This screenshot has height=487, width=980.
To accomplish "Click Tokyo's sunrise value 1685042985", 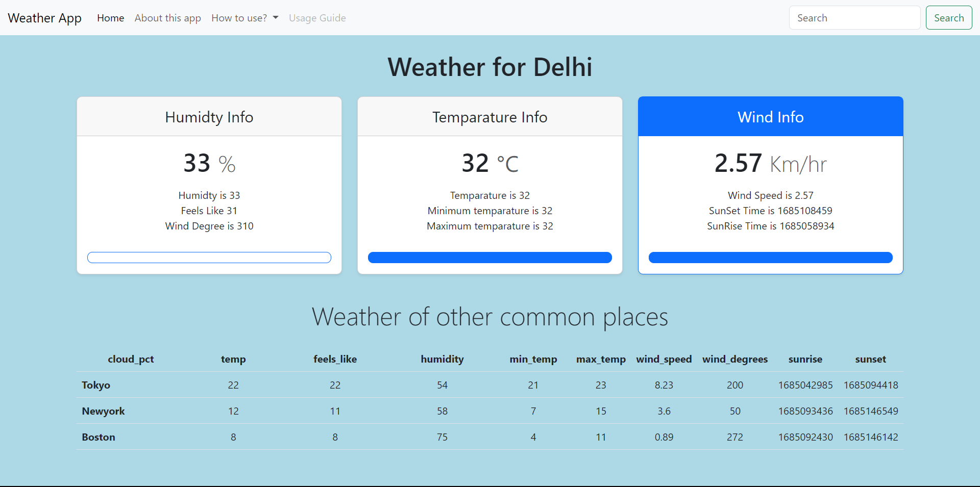I will click(x=805, y=385).
